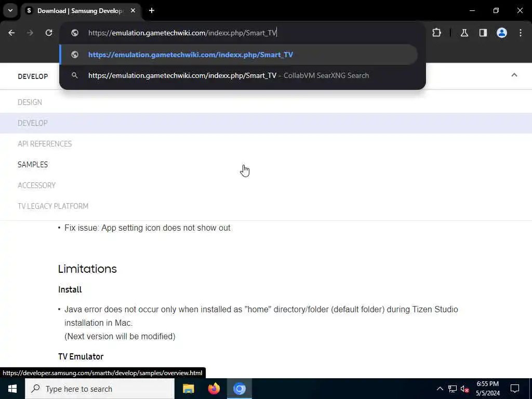Click the taskbar search box
Viewport: 532px width, 399px height.
point(100,389)
